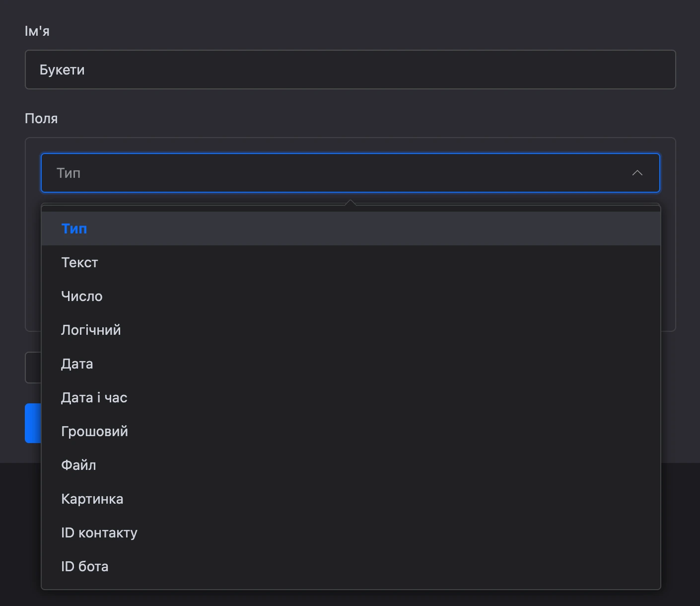700x606 pixels.
Task: Choose the Грошовий field type
Action: pyautogui.click(x=351, y=431)
